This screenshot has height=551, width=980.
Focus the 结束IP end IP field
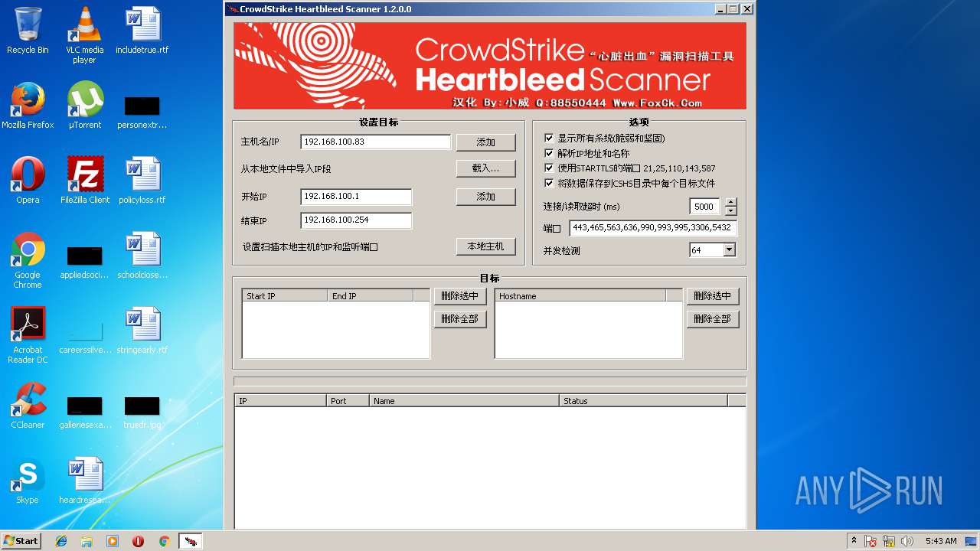coord(356,220)
